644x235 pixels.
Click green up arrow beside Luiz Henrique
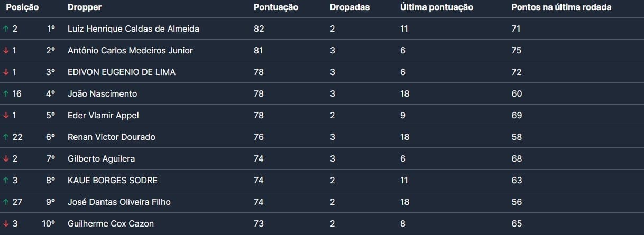click(x=6, y=29)
